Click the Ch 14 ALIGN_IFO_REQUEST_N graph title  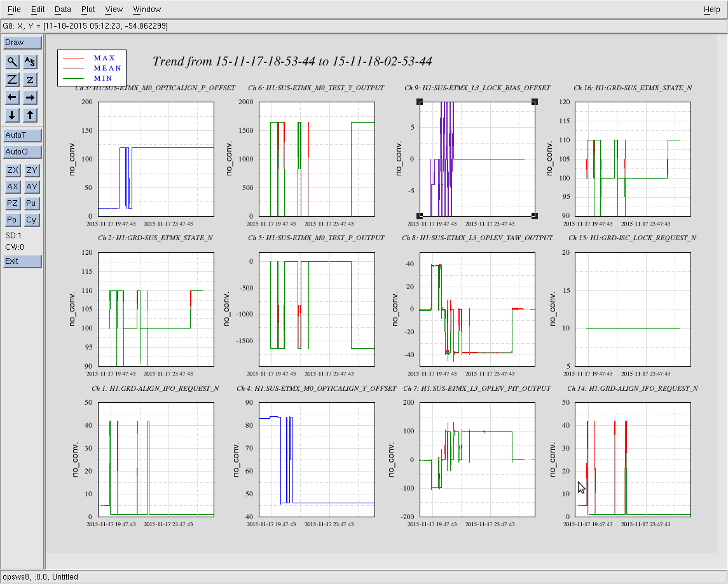[633, 388]
